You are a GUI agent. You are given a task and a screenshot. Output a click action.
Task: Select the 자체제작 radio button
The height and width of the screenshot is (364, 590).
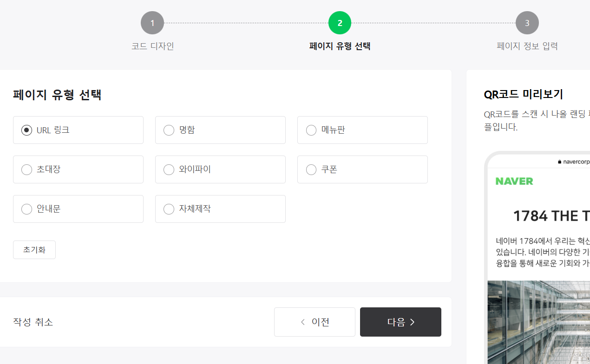(x=169, y=209)
